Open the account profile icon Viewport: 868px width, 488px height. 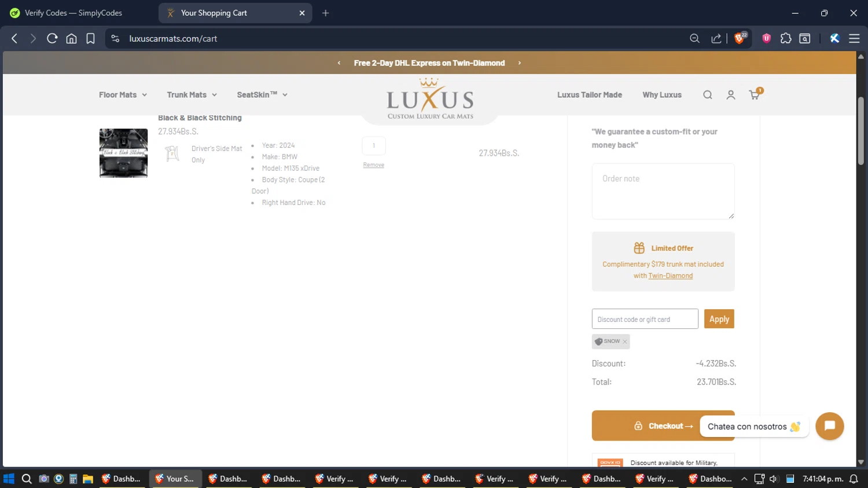click(731, 95)
